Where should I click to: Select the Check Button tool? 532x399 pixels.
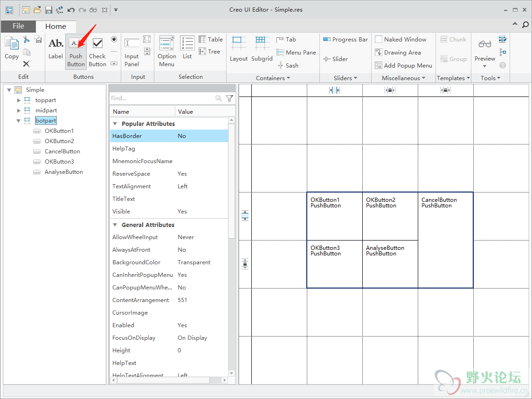pos(97,51)
